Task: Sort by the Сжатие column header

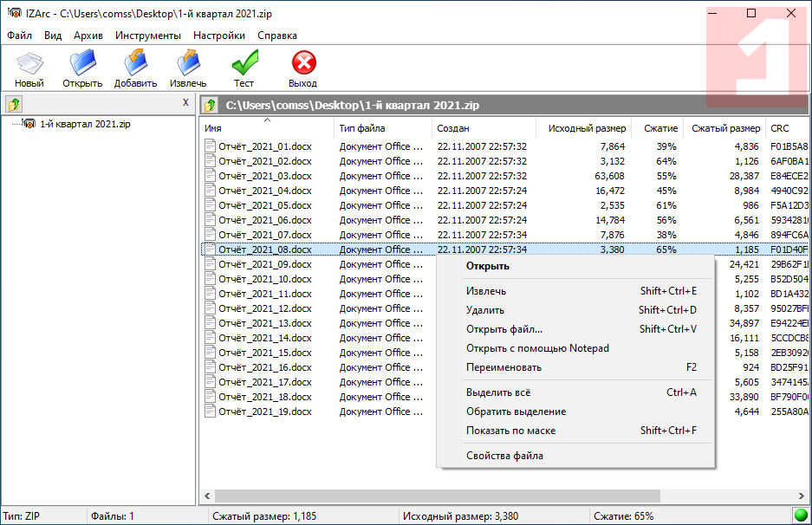Action: pyautogui.click(x=659, y=128)
